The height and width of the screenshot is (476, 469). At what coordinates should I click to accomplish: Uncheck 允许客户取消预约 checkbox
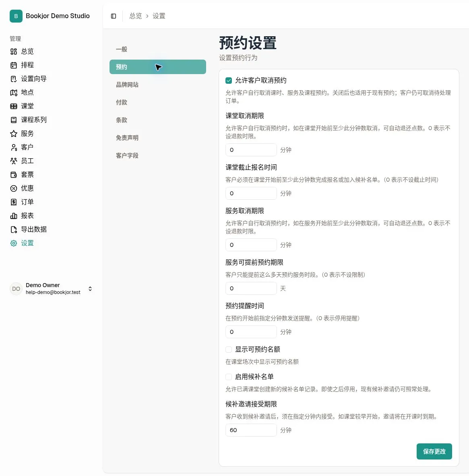[229, 81]
